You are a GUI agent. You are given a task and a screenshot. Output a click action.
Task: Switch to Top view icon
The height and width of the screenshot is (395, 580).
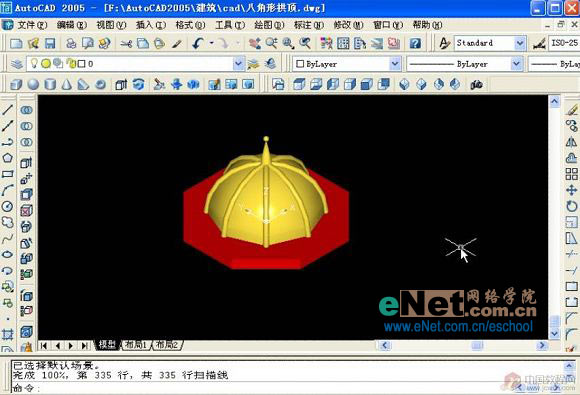pos(299,85)
